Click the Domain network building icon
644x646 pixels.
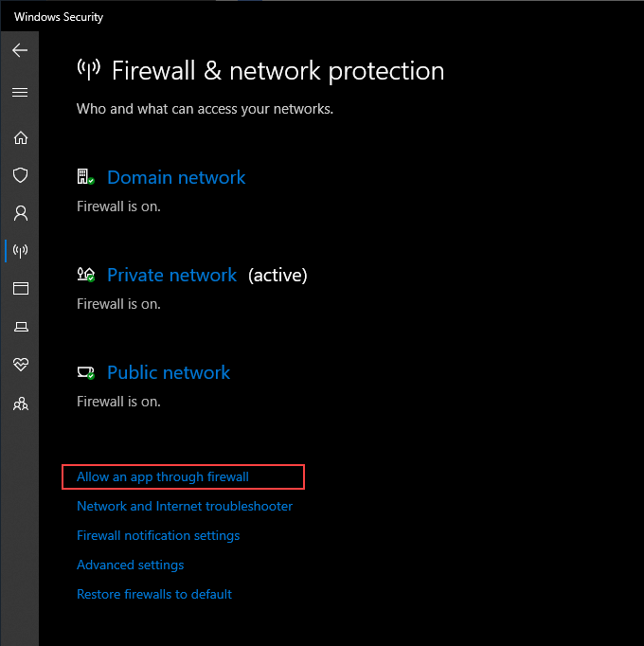click(85, 177)
